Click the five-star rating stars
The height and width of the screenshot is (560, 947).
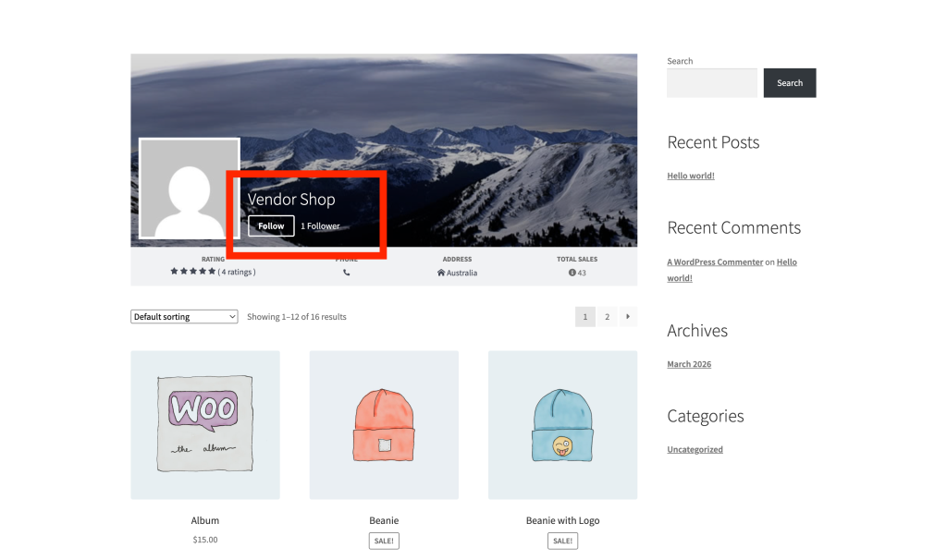192,272
